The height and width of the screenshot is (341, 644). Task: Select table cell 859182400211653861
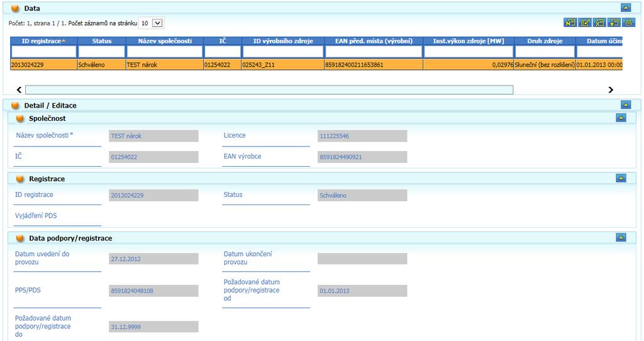tap(374, 65)
